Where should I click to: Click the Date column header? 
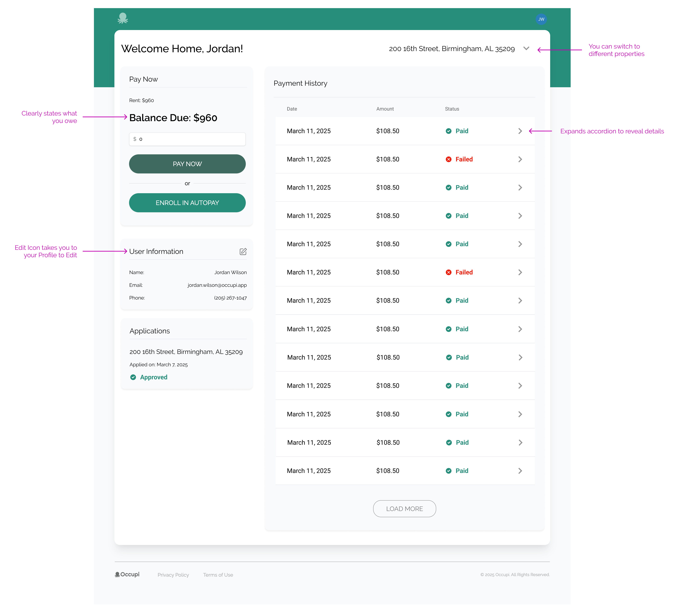(292, 109)
